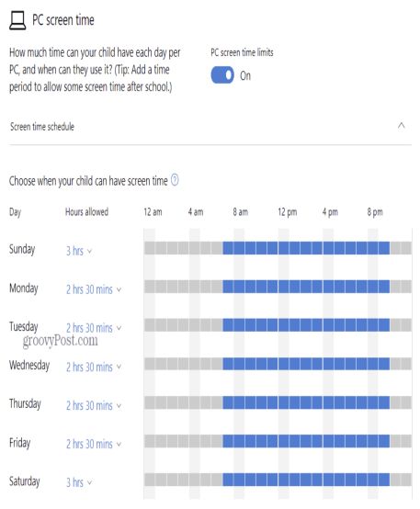420x509 pixels.
Task: Click Saturday's gray late-night time block
Action: (x=401, y=480)
